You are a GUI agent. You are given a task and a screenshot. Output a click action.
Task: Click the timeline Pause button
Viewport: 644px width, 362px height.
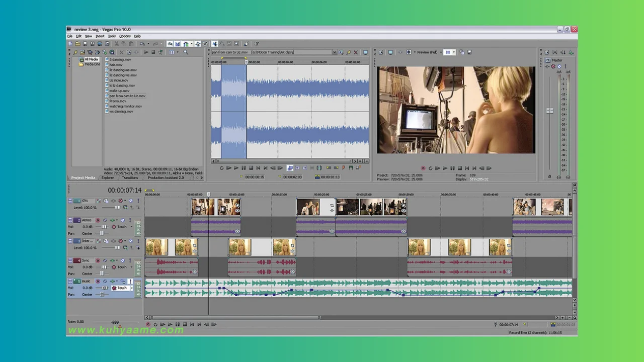click(178, 324)
